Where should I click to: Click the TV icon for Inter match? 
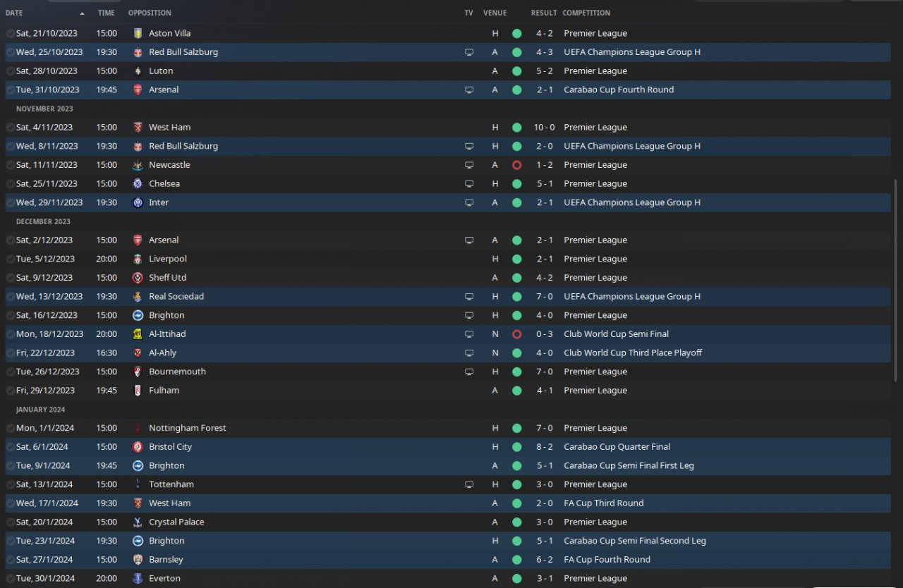pyautogui.click(x=469, y=202)
